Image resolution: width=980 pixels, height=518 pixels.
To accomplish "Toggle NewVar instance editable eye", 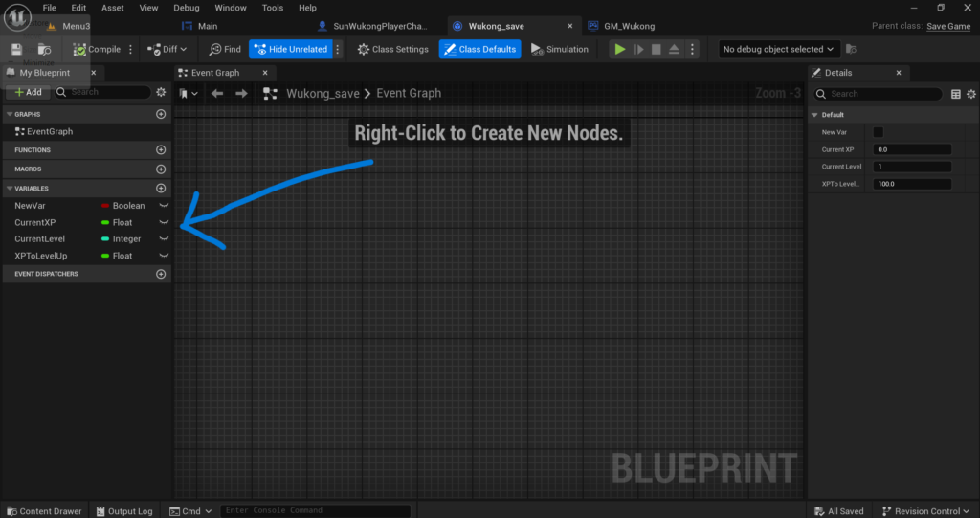I will click(x=164, y=206).
